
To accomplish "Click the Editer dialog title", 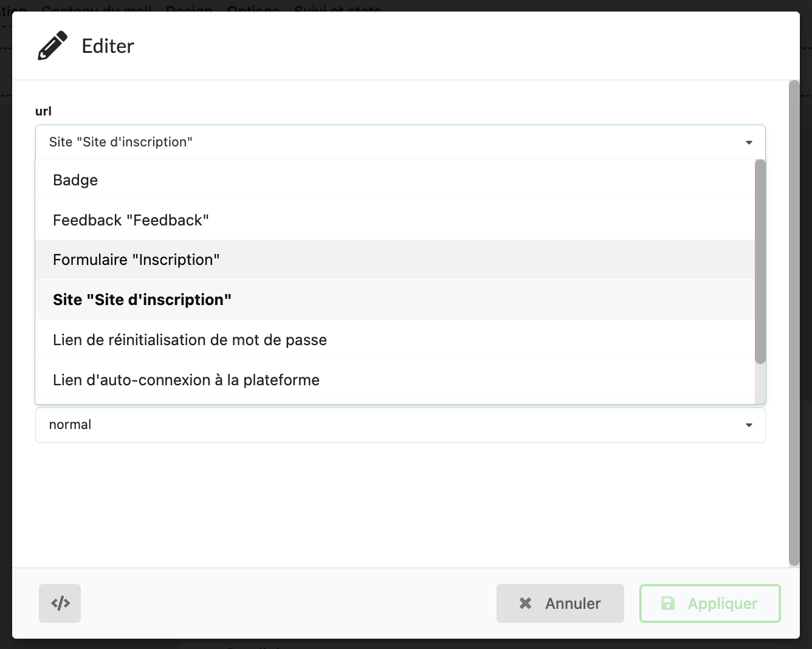I will pos(108,46).
